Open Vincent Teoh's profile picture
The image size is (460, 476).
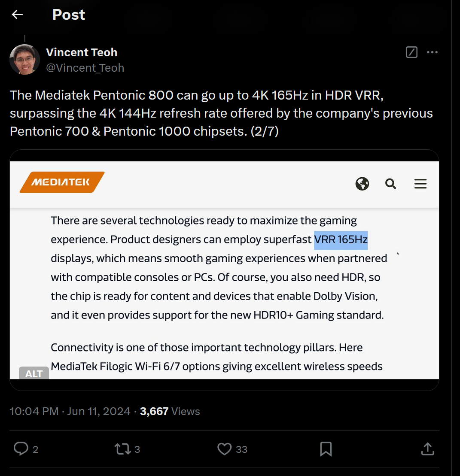(x=24, y=59)
